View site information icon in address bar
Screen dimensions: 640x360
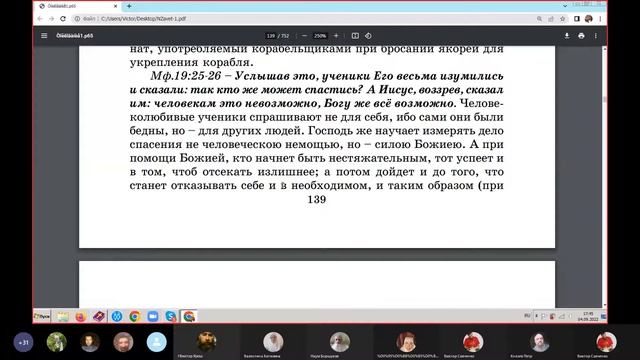pyautogui.click(x=77, y=19)
